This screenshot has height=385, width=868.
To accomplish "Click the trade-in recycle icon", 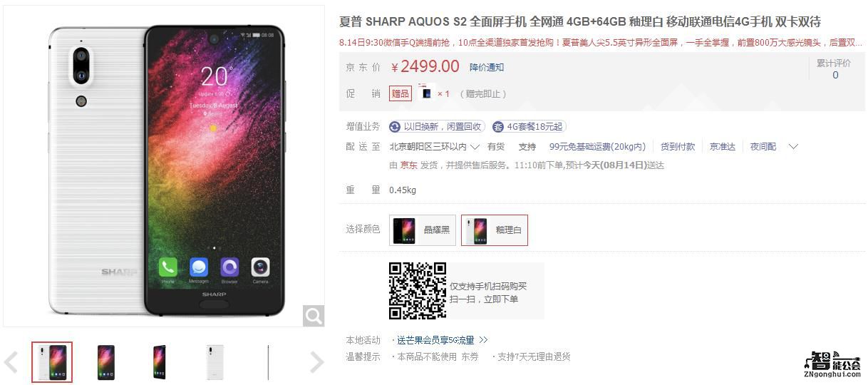I will 395,127.
